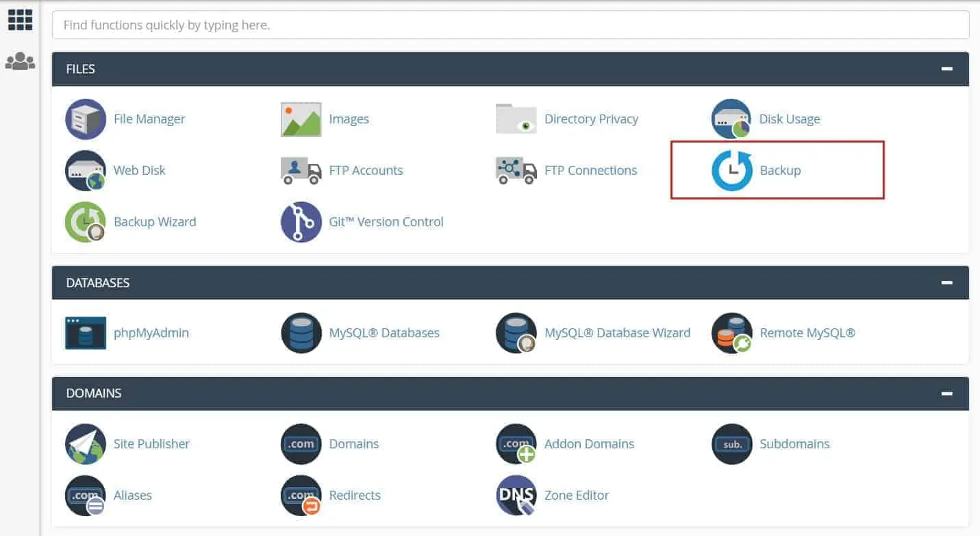The image size is (980, 536).
Task: Launch the Backup Wizard icon
Action: point(86,222)
